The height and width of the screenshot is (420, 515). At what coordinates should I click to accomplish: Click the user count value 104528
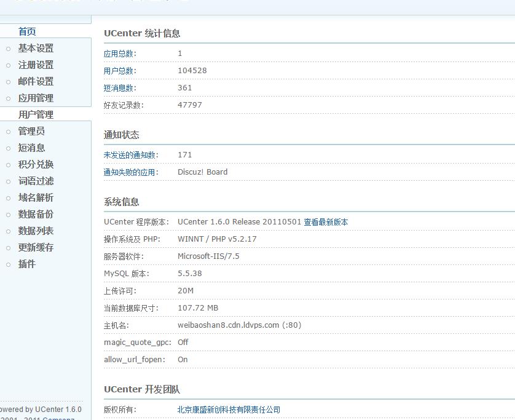pos(192,71)
